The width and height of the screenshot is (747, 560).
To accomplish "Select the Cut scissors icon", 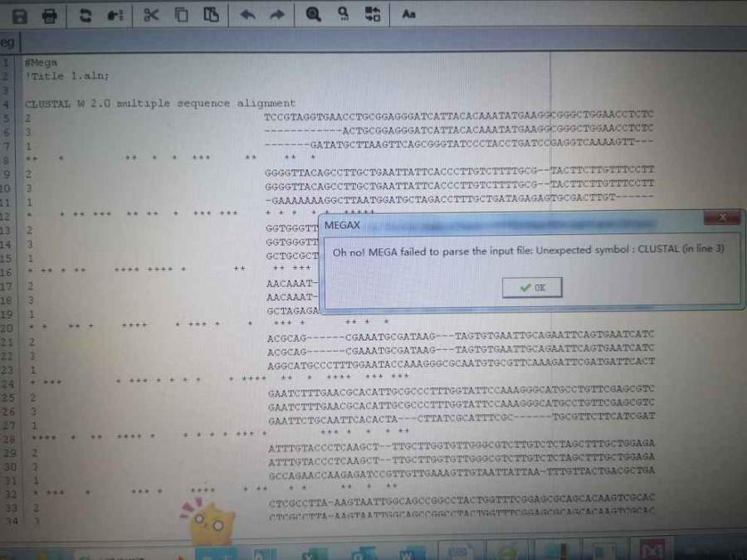I will coord(150,15).
